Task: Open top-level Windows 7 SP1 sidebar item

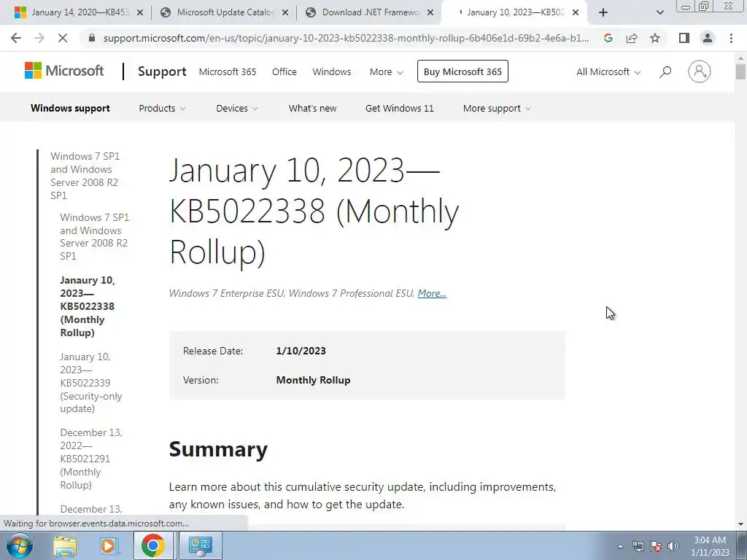Action: click(x=85, y=176)
